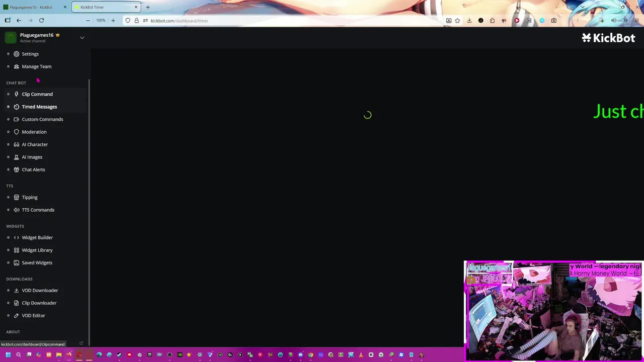The height and width of the screenshot is (362, 644).
Task: Close the KickBot Timer tab
Action: point(136,7)
